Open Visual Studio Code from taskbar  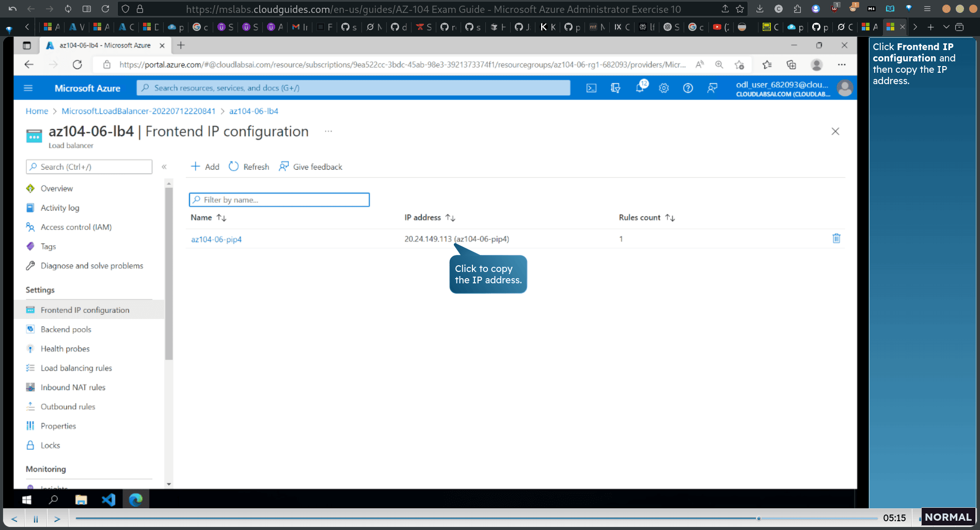(108, 500)
